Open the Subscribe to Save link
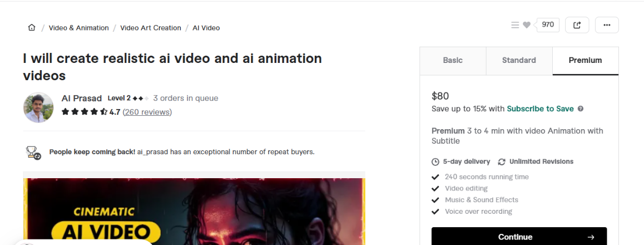Screen dimensions: 644x245 click(x=540, y=109)
